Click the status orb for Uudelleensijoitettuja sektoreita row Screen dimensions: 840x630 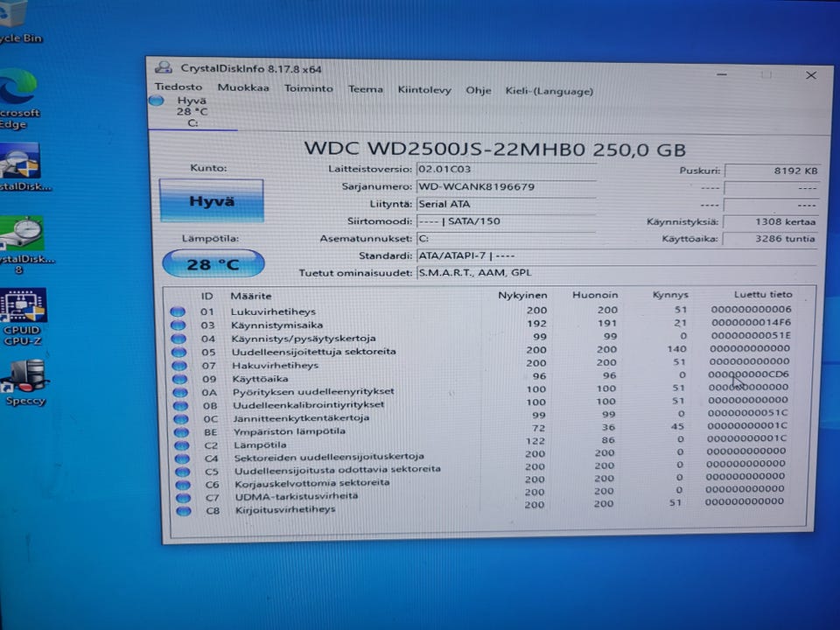coord(178,352)
